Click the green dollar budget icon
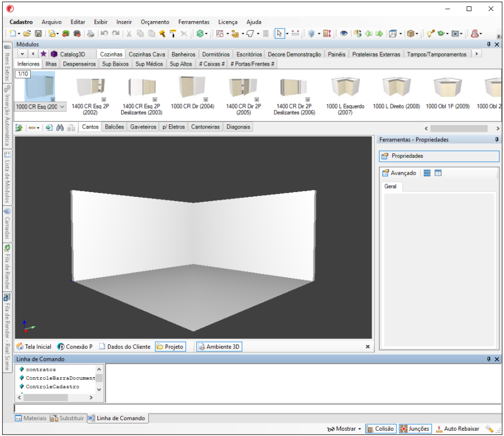Viewport: 504px width, 436px height. pos(200,33)
